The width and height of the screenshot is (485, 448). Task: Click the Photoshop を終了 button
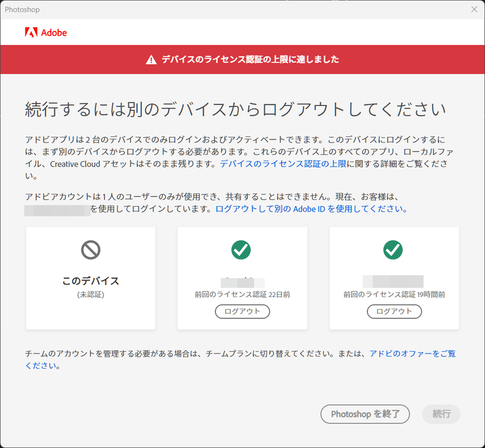(365, 414)
